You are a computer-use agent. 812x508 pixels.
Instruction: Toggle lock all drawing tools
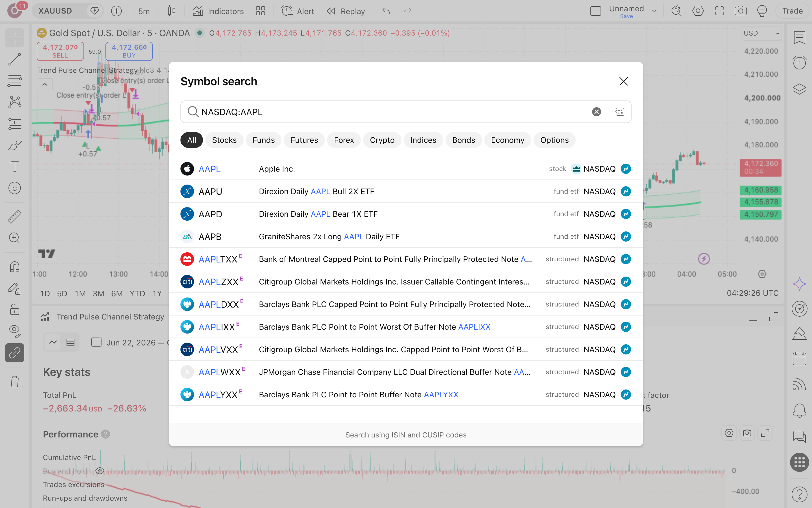(x=14, y=309)
